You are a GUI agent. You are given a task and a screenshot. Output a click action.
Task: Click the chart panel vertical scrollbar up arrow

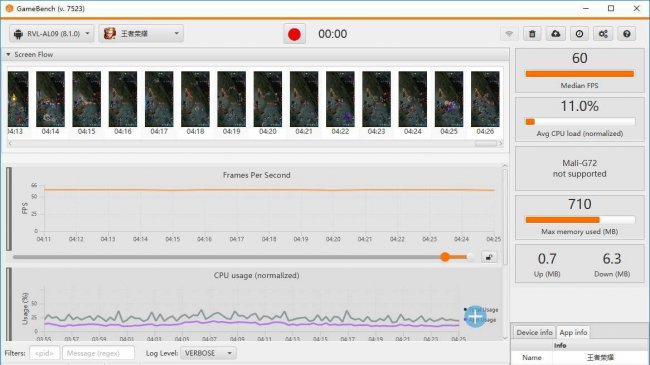pyautogui.click(x=505, y=166)
